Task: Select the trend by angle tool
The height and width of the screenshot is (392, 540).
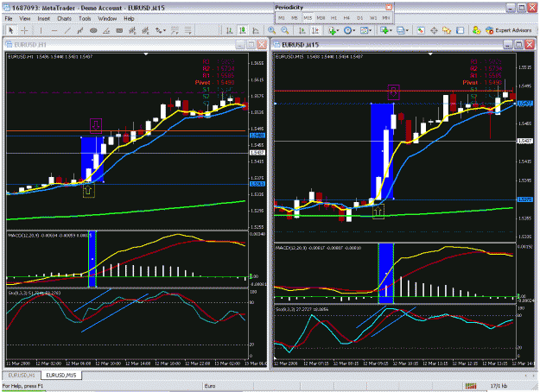Action: pos(106,30)
